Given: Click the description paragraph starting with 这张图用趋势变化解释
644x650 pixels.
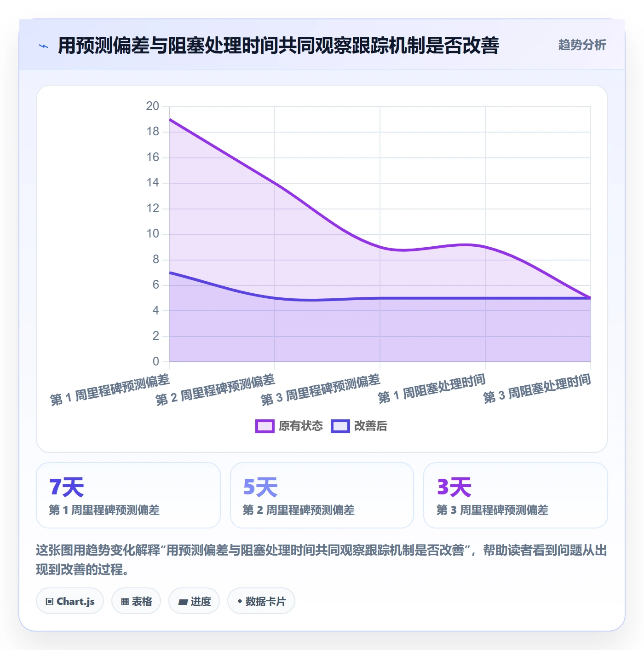Looking at the screenshot, I should point(322,560).
